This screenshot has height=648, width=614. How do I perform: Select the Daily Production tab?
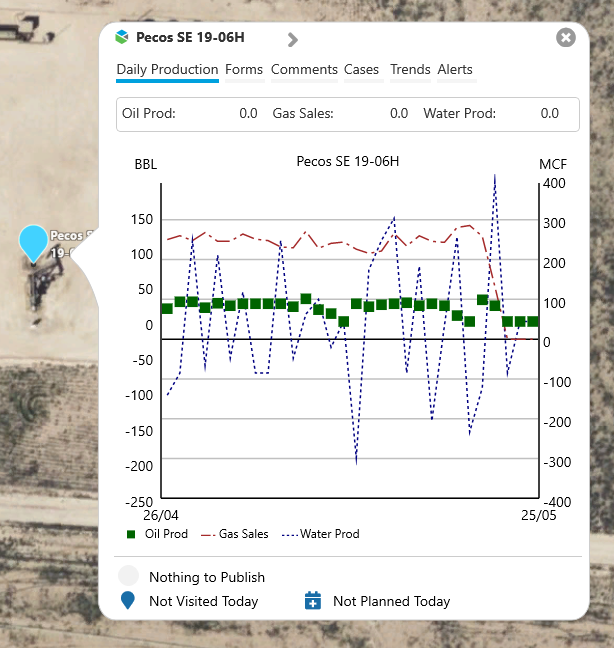tap(167, 70)
